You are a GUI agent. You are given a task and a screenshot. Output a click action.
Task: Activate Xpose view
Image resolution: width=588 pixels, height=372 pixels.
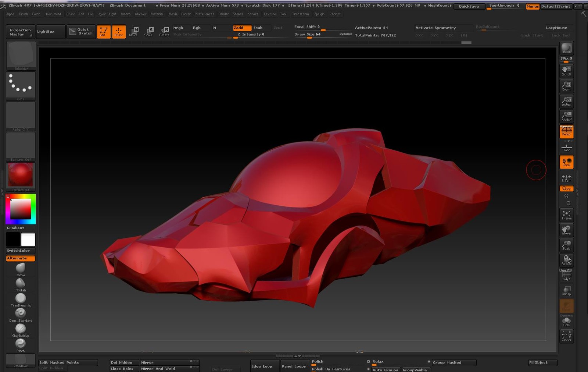pos(566,336)
